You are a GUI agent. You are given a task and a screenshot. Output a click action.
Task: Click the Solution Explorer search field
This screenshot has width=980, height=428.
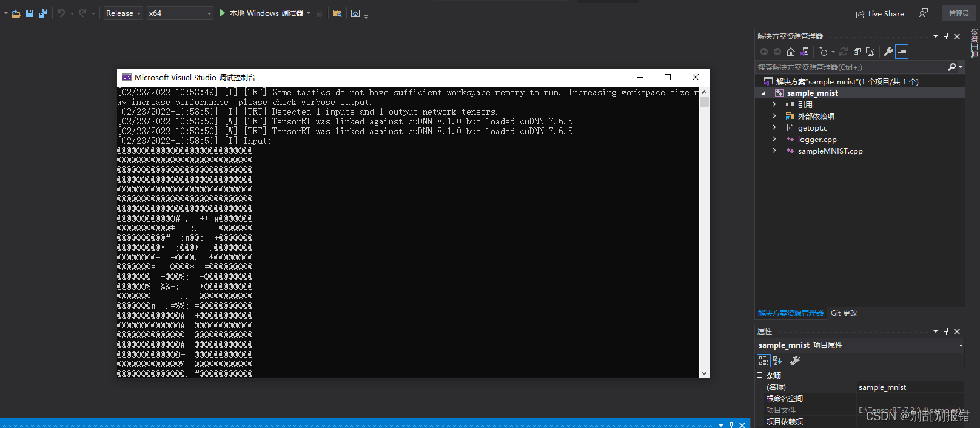pos(850,67)
